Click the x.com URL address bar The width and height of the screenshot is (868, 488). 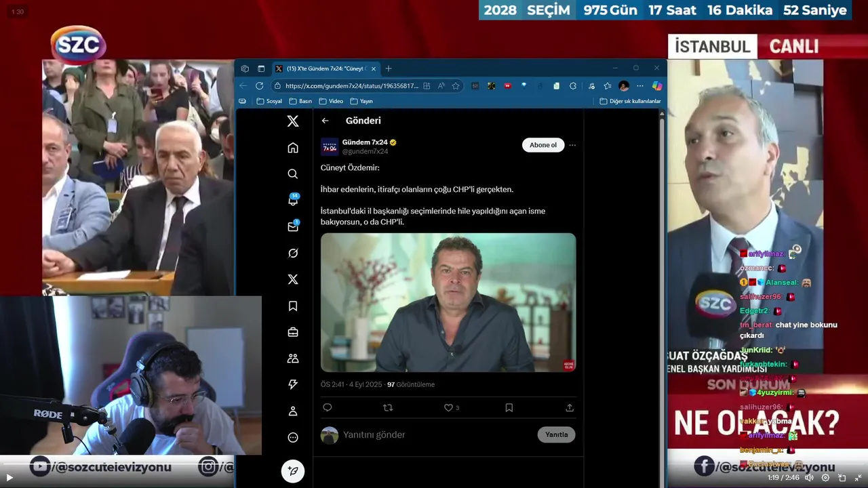pos(352,86)
